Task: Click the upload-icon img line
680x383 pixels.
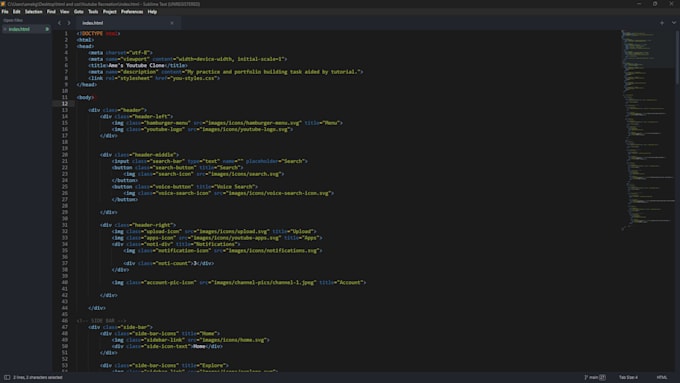Action: tap(214, 231)
